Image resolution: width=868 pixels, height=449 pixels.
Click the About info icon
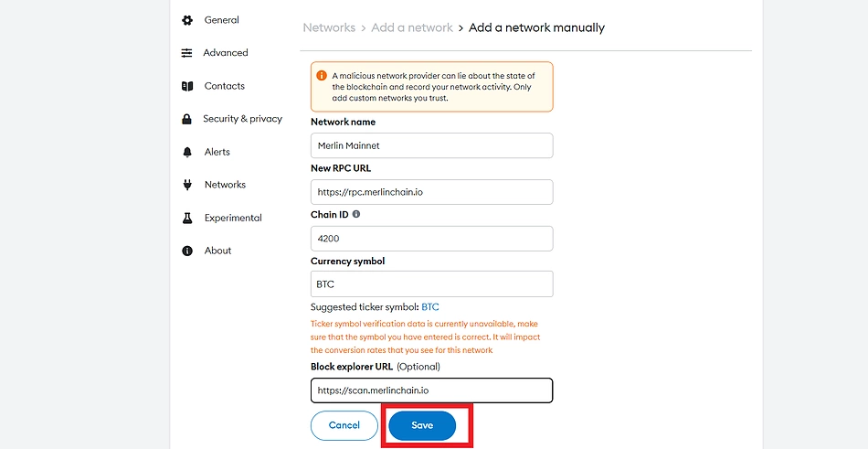point(187,251)
